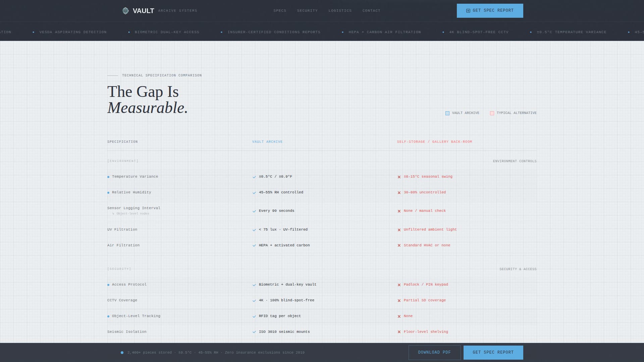Select the UV Filtration row label
This screenshot has height=362, width=644.
(x=122, y=230)
